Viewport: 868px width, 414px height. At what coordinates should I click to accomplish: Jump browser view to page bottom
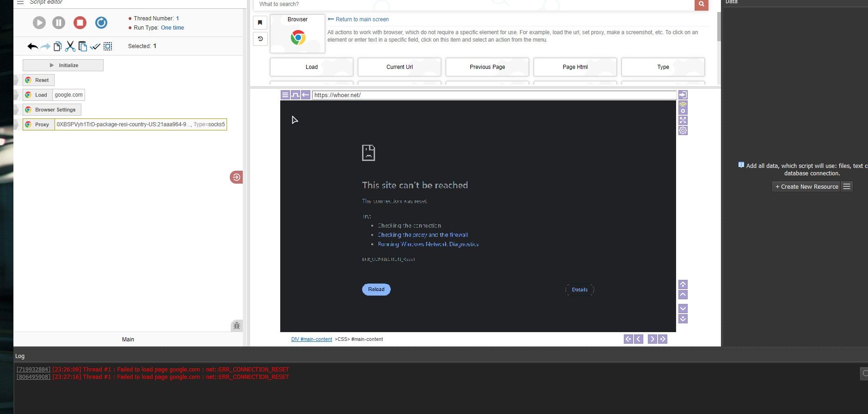pos(683,319)
